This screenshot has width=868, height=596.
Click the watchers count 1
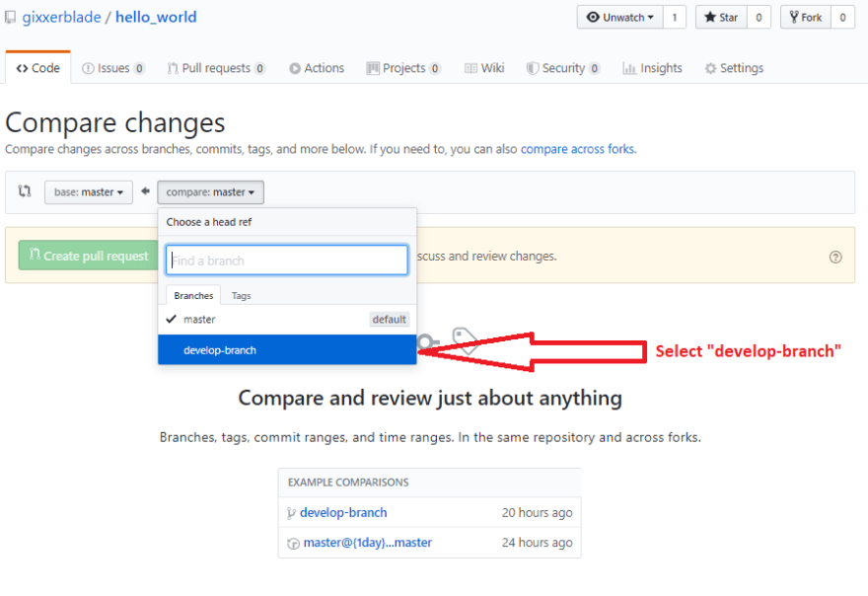click(x=675, y=17)
